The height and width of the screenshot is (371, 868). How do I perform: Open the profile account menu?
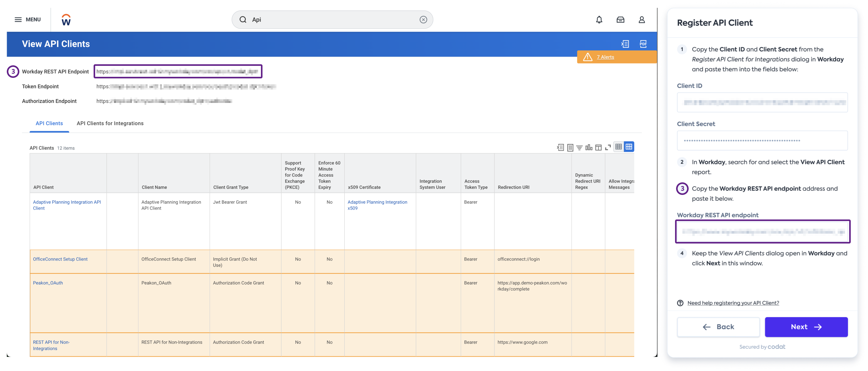(642, 19)
